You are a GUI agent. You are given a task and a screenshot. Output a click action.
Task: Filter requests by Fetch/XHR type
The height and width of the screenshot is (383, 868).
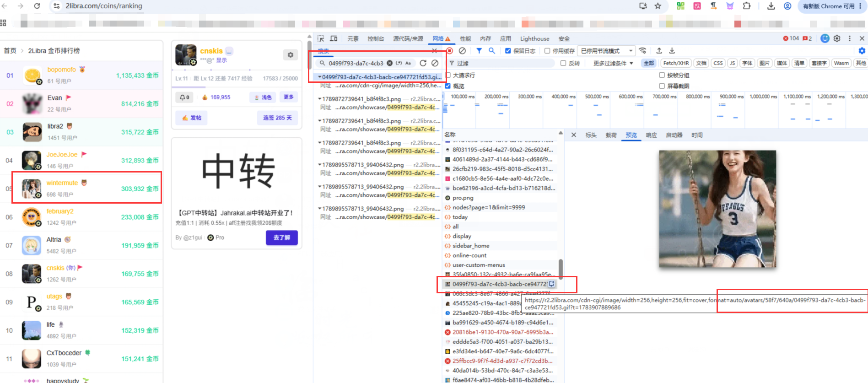coord(676,63)
